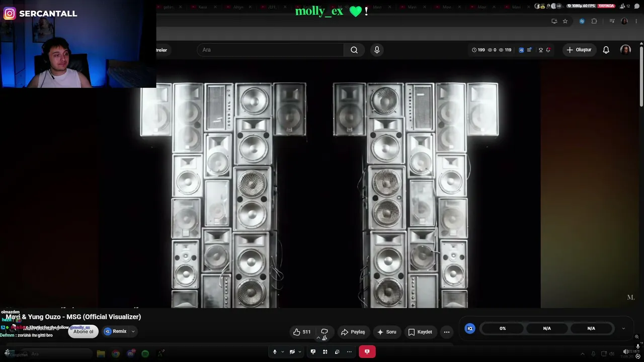Bookmark the page with the star icon
644x362 pixels.
(565, 21)
